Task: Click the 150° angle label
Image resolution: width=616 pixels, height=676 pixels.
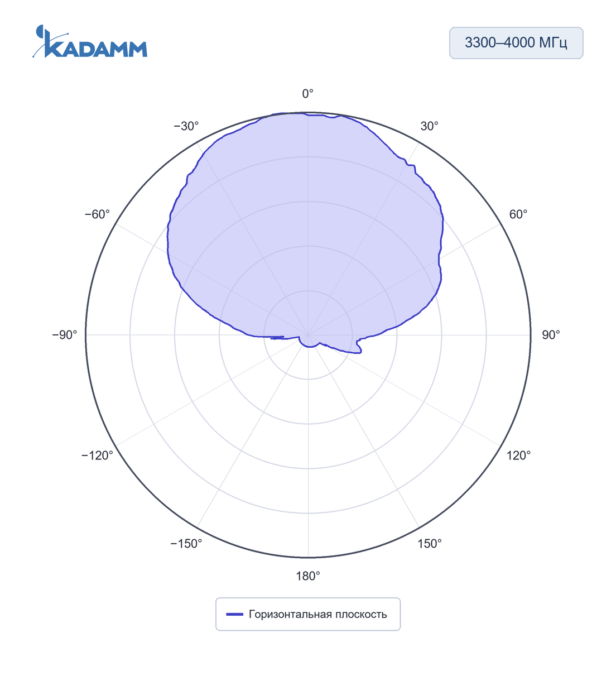Action: tap(429, 544)
